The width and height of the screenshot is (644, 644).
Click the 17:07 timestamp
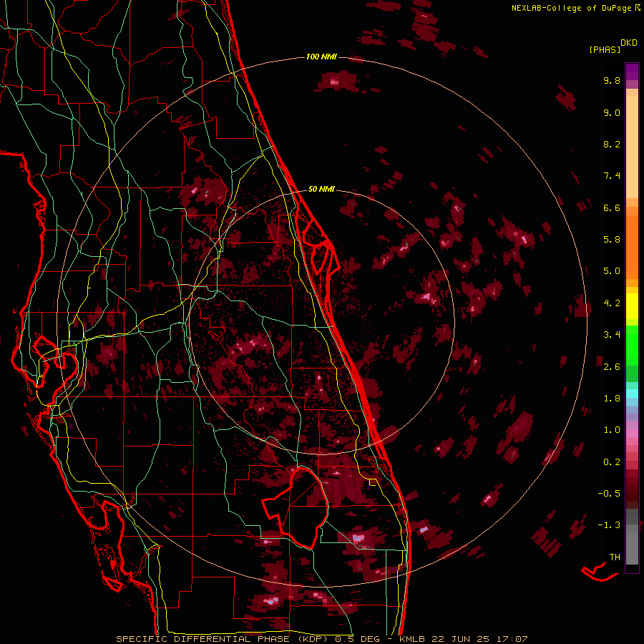click(512, 639)
